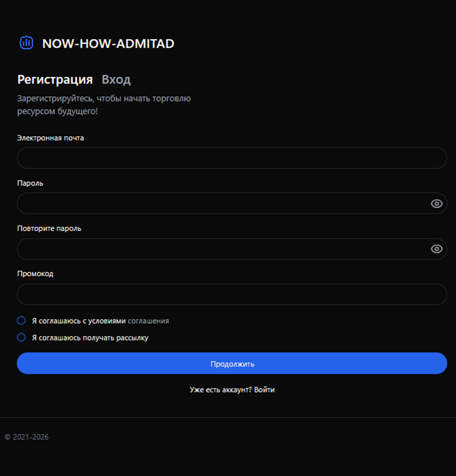Click the NOW-HOW-ADMITAD brand title text
This screenshot has height=476, width=456.
coord(108,44)
